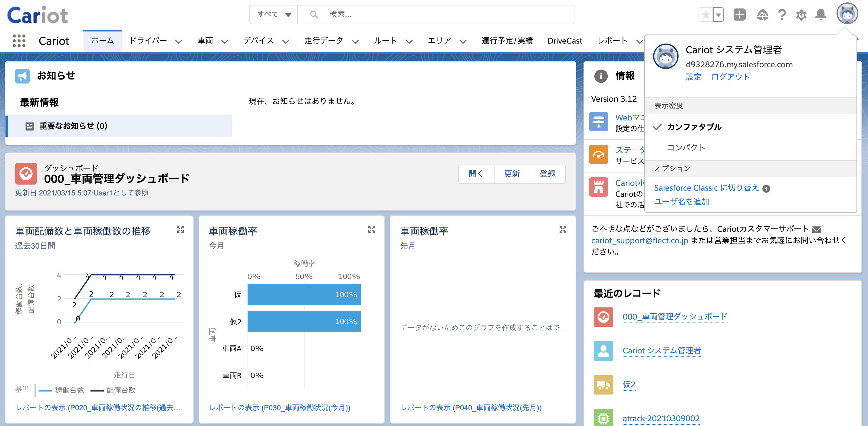This screenshot has height=426, width=868.
Task: Expand the ルート tab chevron
Action: (x=409, y=41)
